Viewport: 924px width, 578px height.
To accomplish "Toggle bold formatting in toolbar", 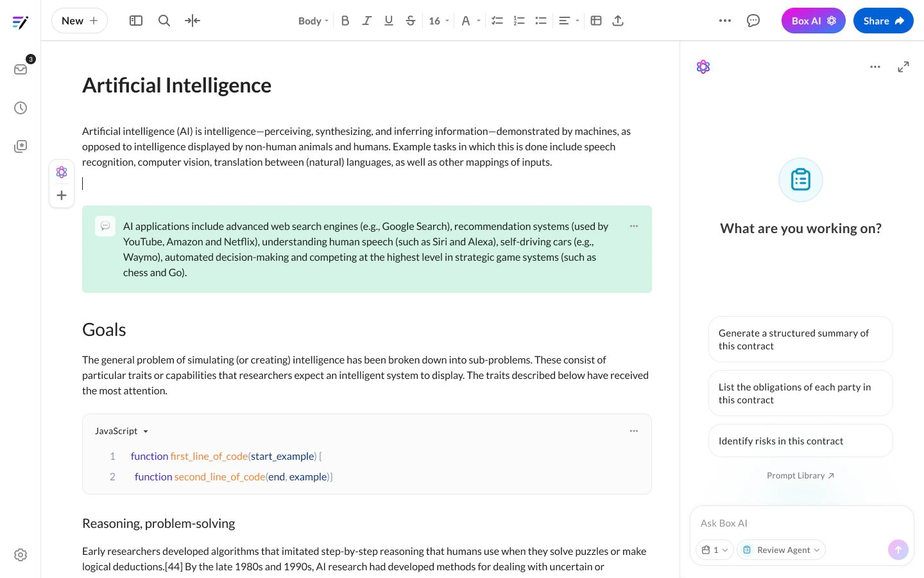I will click(x=345, y=21).
